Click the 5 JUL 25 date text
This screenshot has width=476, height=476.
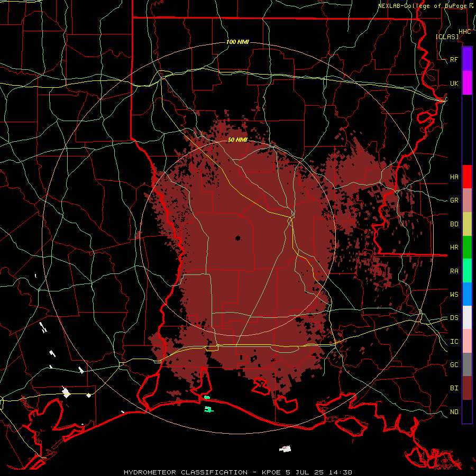[306, 472]
